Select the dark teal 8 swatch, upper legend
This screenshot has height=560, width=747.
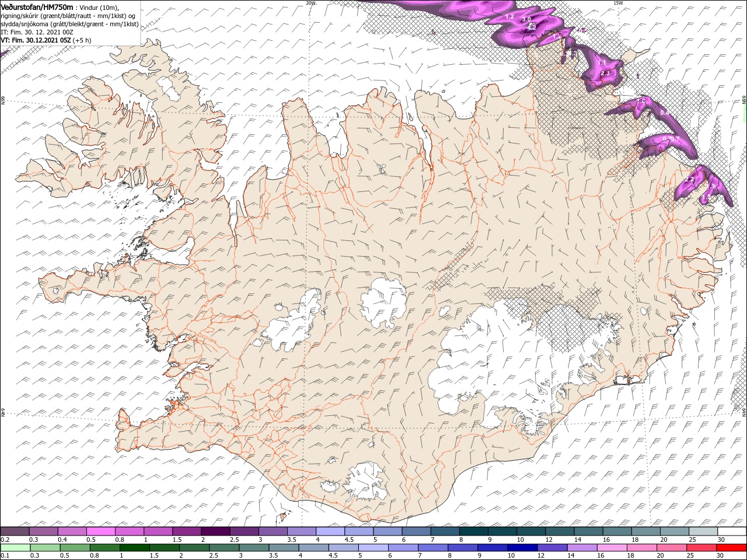474,531
